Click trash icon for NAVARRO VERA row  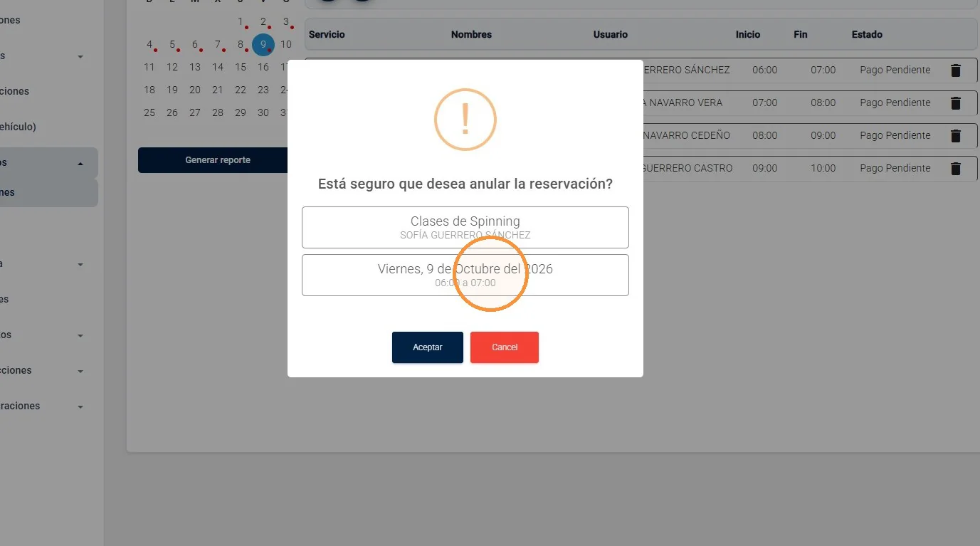(x=956, y=103)
